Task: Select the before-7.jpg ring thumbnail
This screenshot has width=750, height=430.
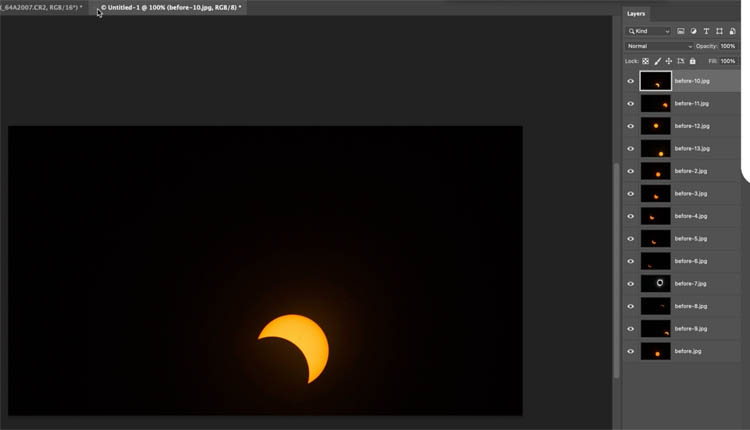Action: tap(655, 284)
